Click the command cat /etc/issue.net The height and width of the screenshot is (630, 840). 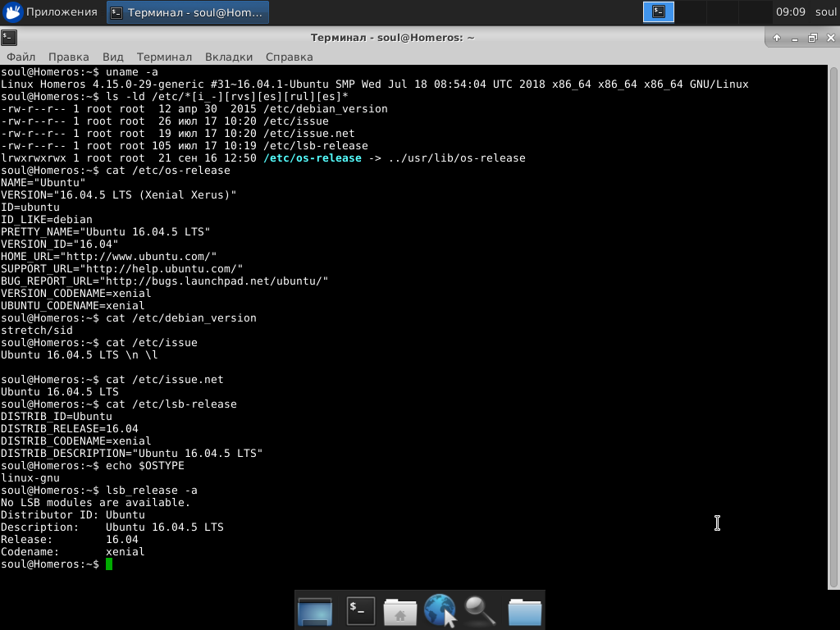click(164, 379)
